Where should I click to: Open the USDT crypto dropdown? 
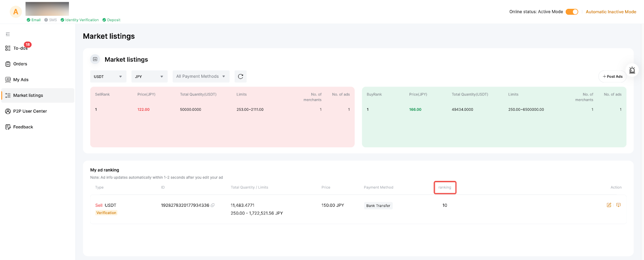pos(108,77)
